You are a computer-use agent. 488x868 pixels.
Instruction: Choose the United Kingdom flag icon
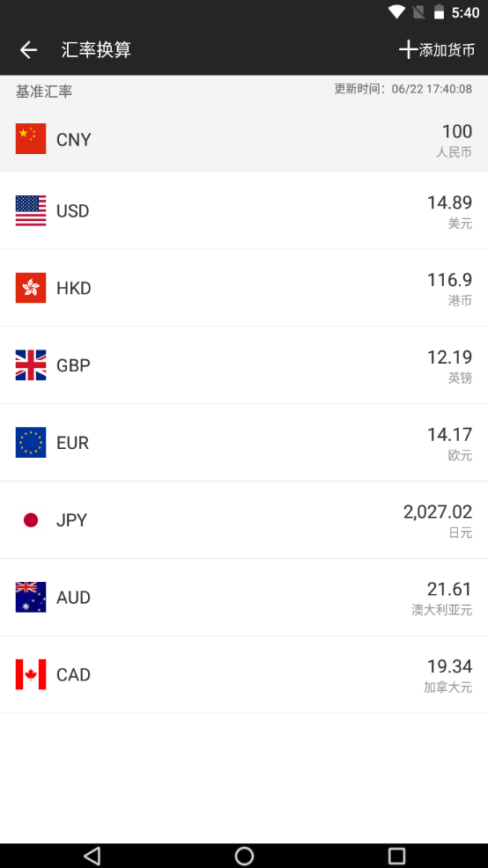tap(31, 365)
